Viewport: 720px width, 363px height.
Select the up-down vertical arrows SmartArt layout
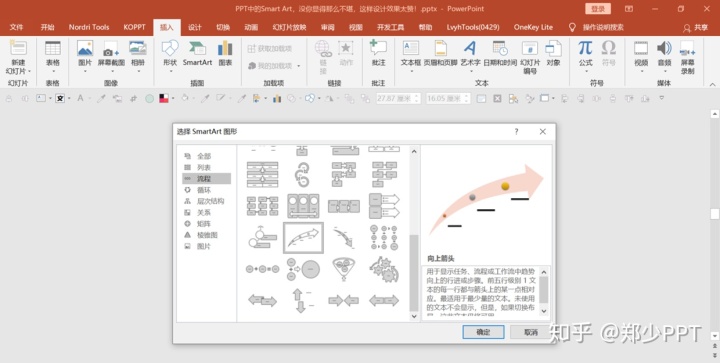coord(303,301)
